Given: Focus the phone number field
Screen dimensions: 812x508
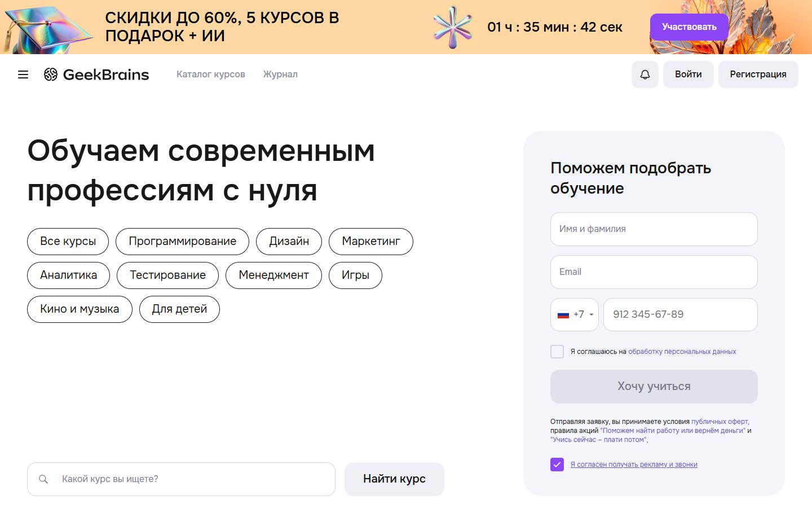Looking at the screenshot, I should click(x=681, y=314).
